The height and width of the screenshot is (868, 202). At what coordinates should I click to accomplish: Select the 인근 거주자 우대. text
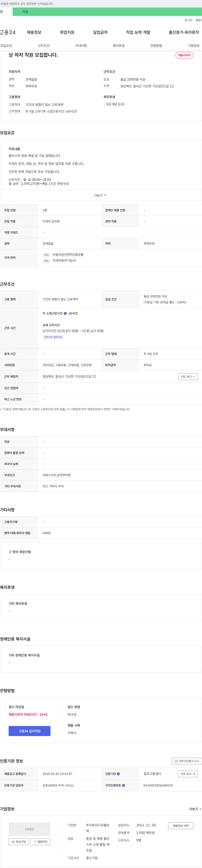(x=53, y=486)
